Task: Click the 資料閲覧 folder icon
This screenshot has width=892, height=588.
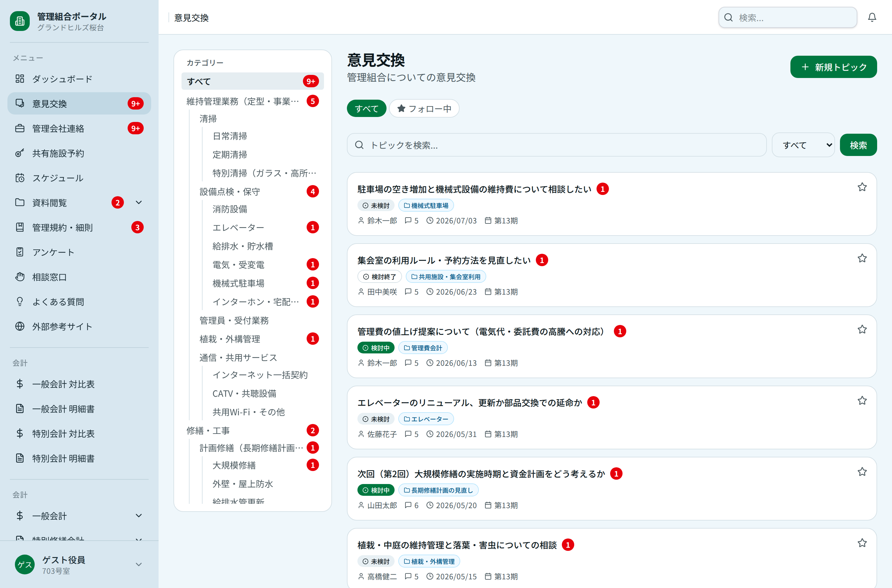Action: (20, 202)
